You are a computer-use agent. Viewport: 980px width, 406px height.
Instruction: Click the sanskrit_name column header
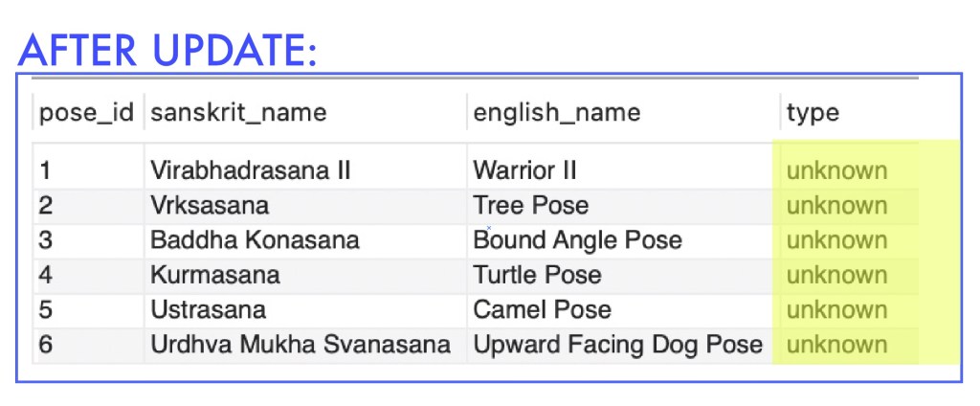click(x=238, y=113)
